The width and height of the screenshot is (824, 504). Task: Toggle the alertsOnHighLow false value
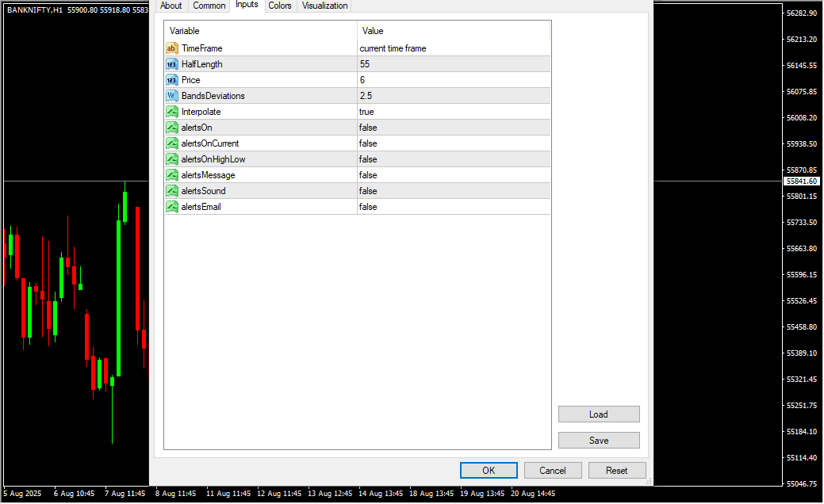[x=452, y=159]
